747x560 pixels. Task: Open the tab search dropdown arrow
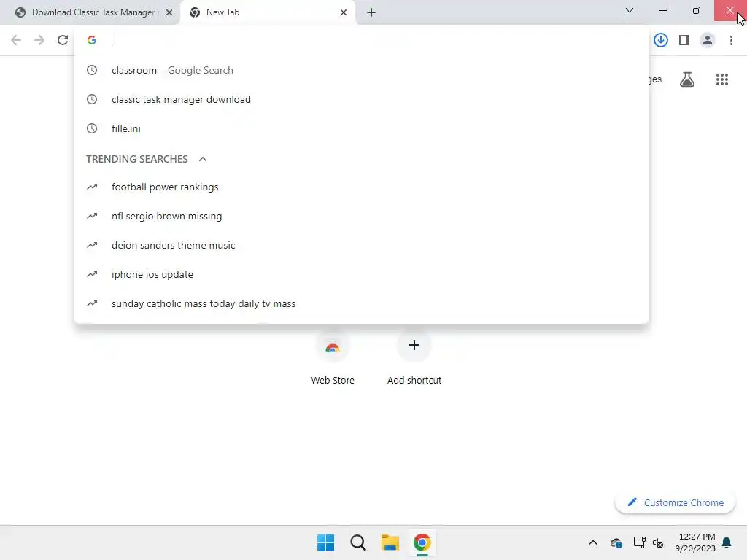point(630,10)
